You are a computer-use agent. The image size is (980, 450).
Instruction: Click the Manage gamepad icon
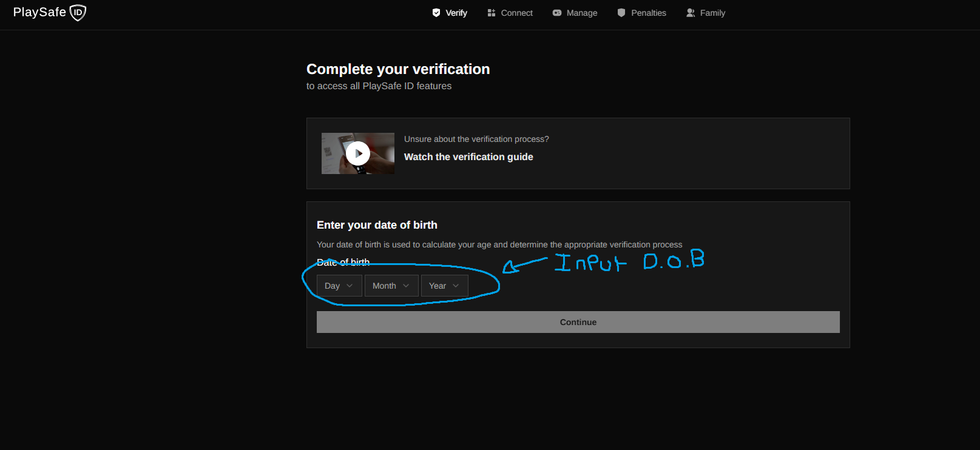coord(557,13)
